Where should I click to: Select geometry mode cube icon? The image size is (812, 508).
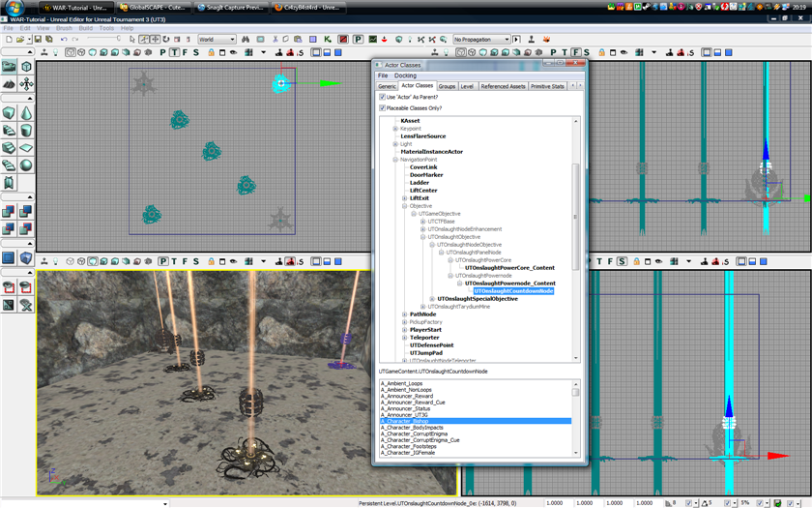(x=26, y=66)
